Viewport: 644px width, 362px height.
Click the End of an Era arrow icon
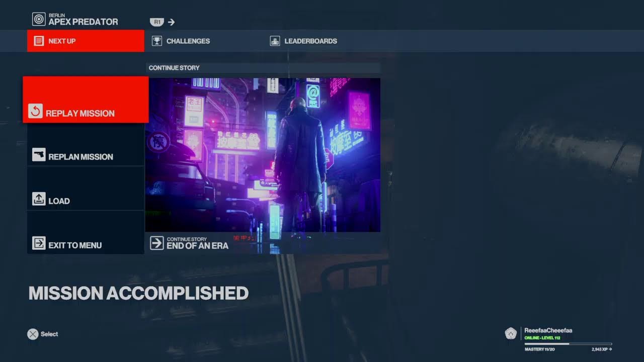(157, 243)
